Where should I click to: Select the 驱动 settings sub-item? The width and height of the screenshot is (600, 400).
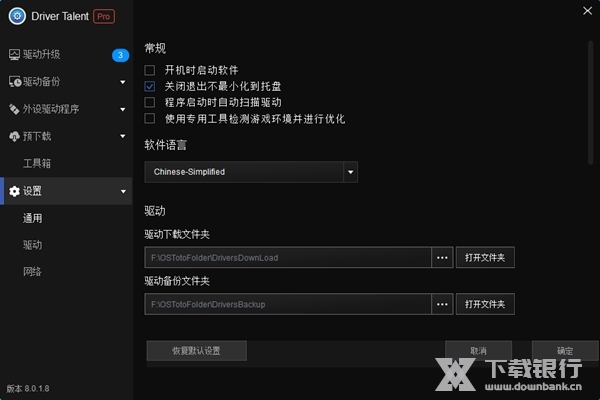click(x=33, y=245)
